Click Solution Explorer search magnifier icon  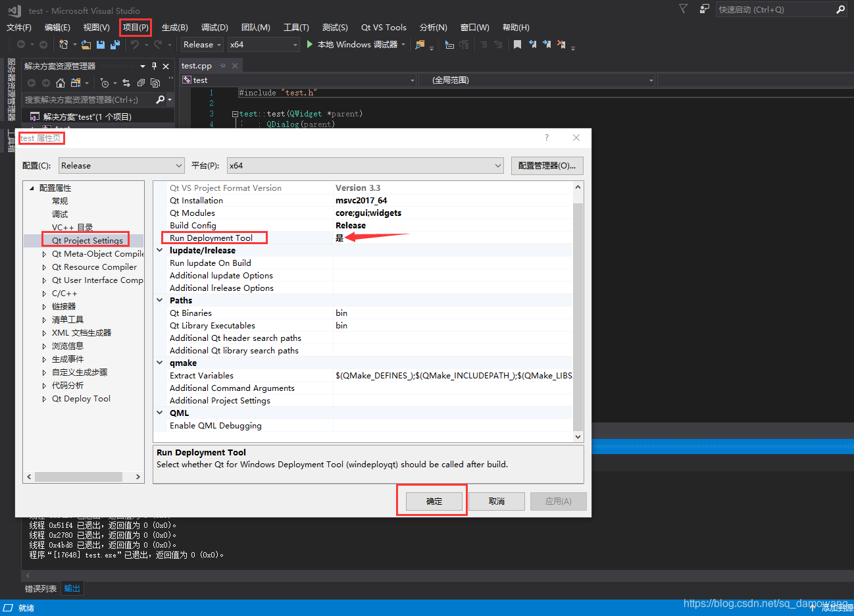(x=160, y=99)
